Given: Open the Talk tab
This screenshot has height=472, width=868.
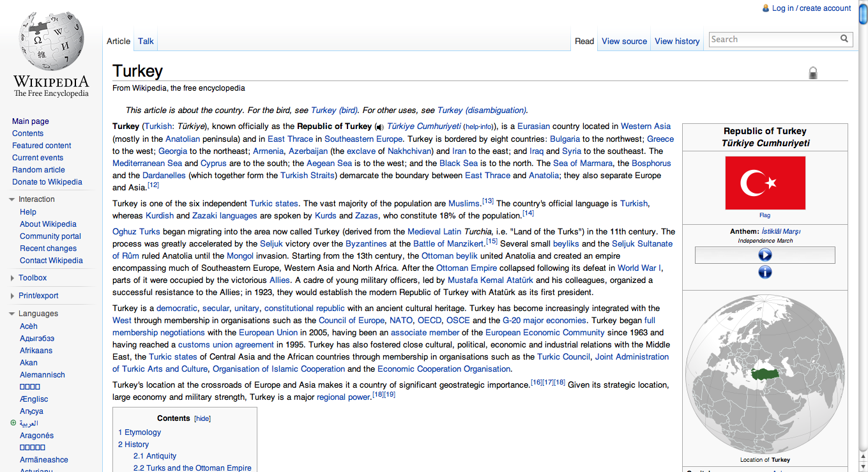Looking at the screenshot, I should click(x=146, y=41).
